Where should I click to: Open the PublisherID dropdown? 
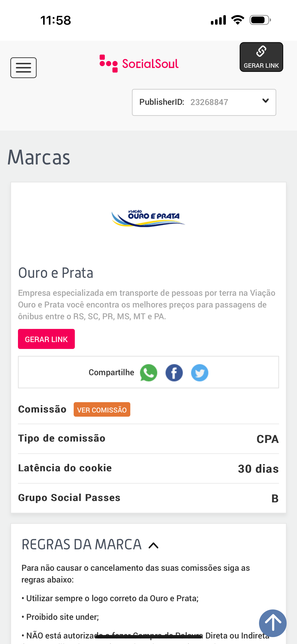pos(204,102)
